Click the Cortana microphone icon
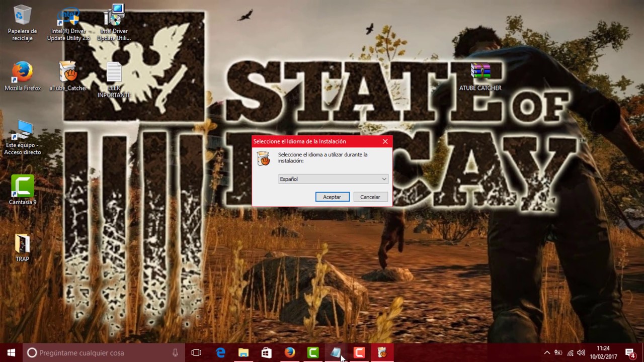This screenshot has width=644, height=362. (175, 353)
